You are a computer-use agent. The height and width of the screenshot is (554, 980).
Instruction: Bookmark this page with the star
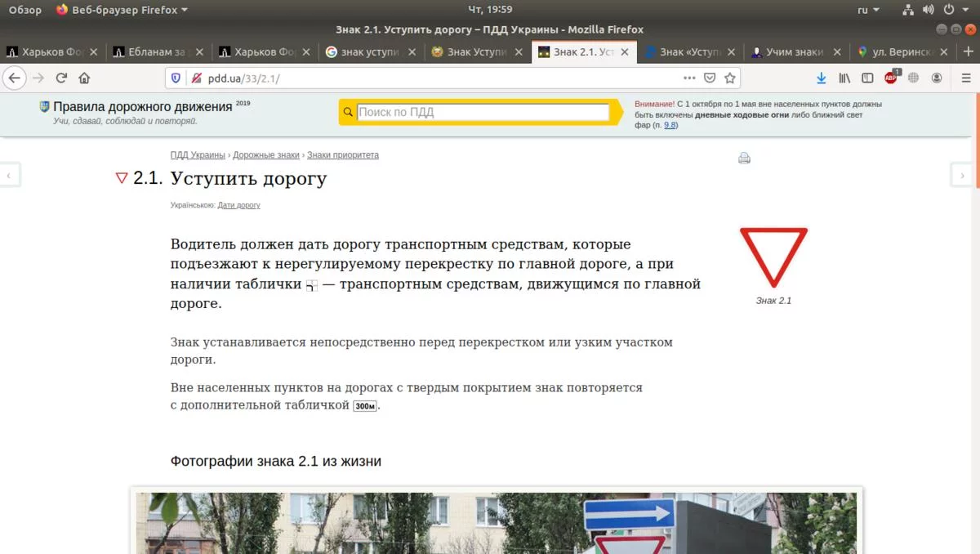click(730, 78)
